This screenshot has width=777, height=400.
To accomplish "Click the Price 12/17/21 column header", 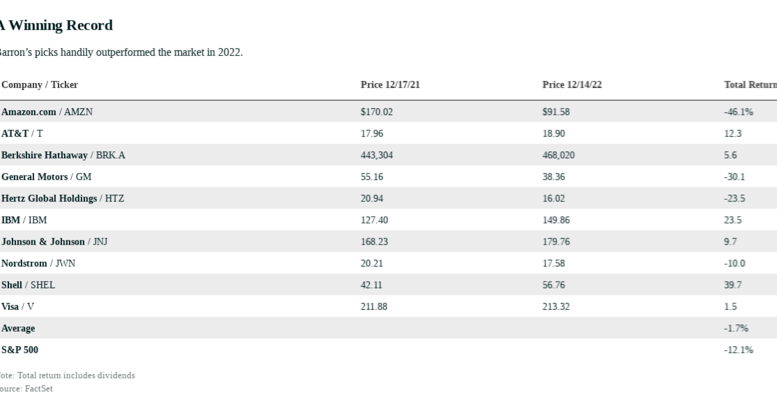I will pyautogui.click(x=390, y=85).
